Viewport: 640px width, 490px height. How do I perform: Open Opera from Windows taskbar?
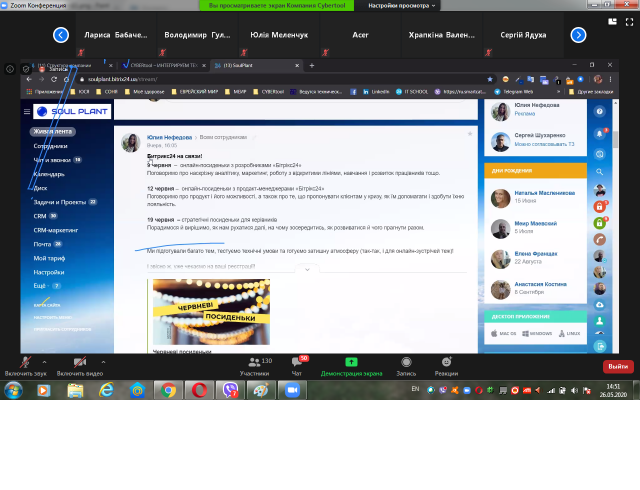199,390
